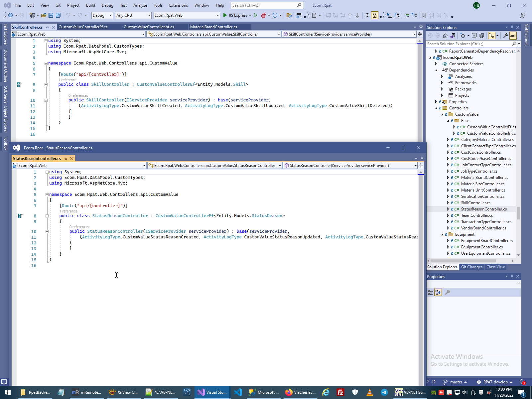Click the master branch button in status bar
532x399 pixels.
(x=456, y=382)
